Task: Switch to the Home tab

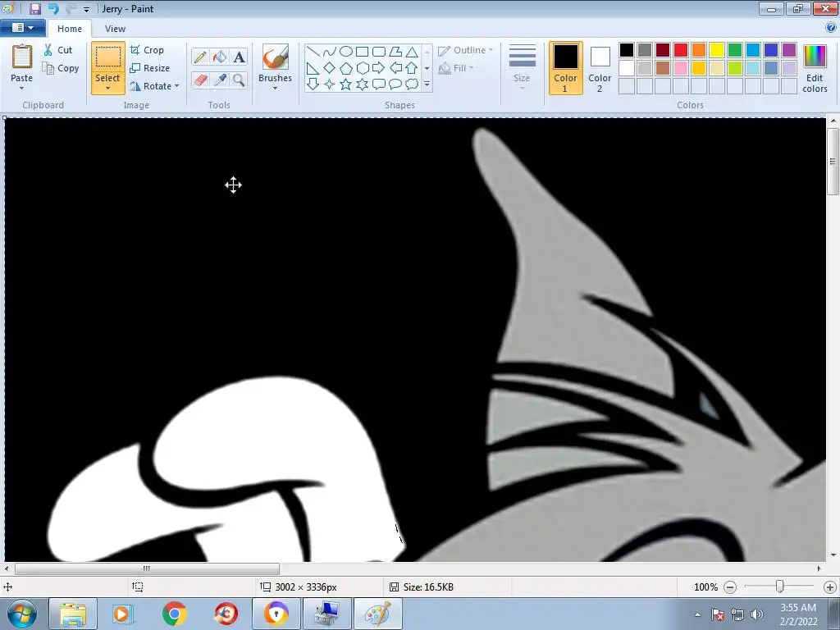Action: [70, 29]
